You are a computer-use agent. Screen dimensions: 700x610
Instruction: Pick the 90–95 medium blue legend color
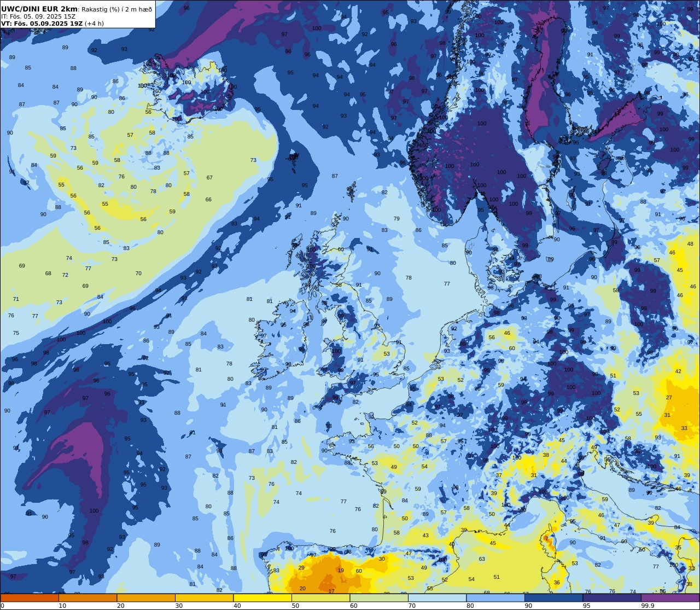554,597
